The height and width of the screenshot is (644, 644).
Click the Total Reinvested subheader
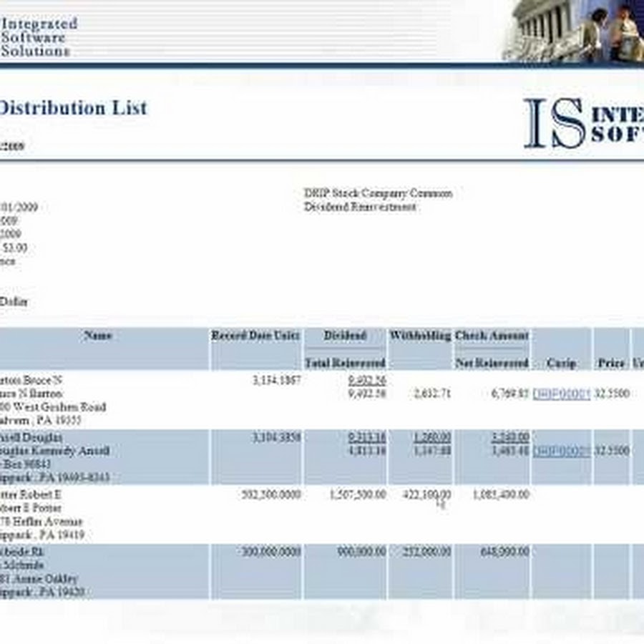[x=345, y=363]
